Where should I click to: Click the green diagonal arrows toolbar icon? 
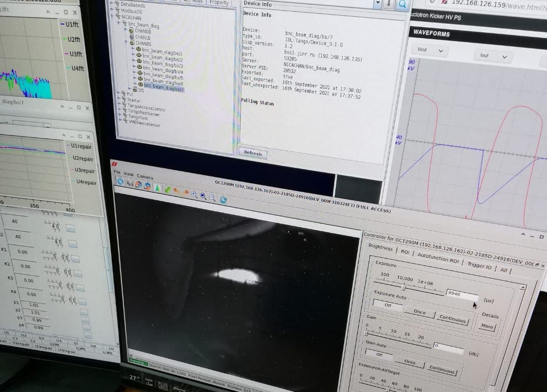167,189
